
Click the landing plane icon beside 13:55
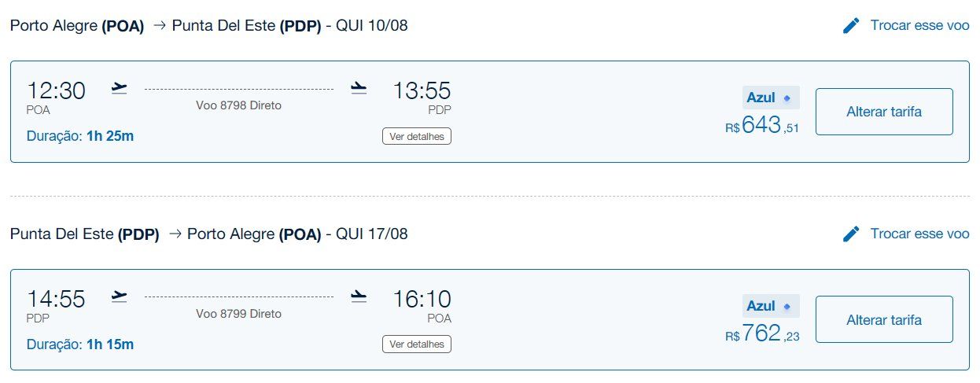359,88
